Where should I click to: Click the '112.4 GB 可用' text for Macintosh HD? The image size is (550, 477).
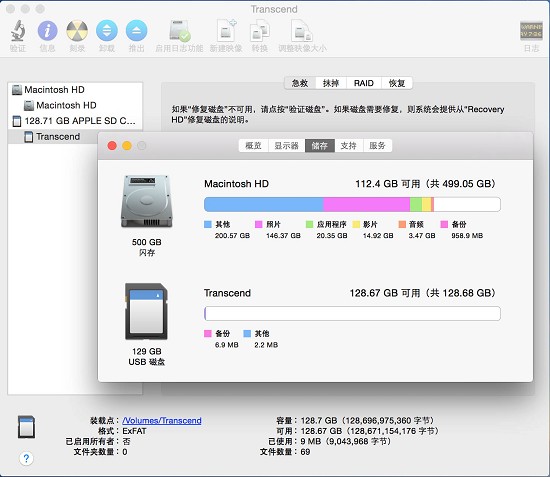pyautogui.click(x=388, y=184)
